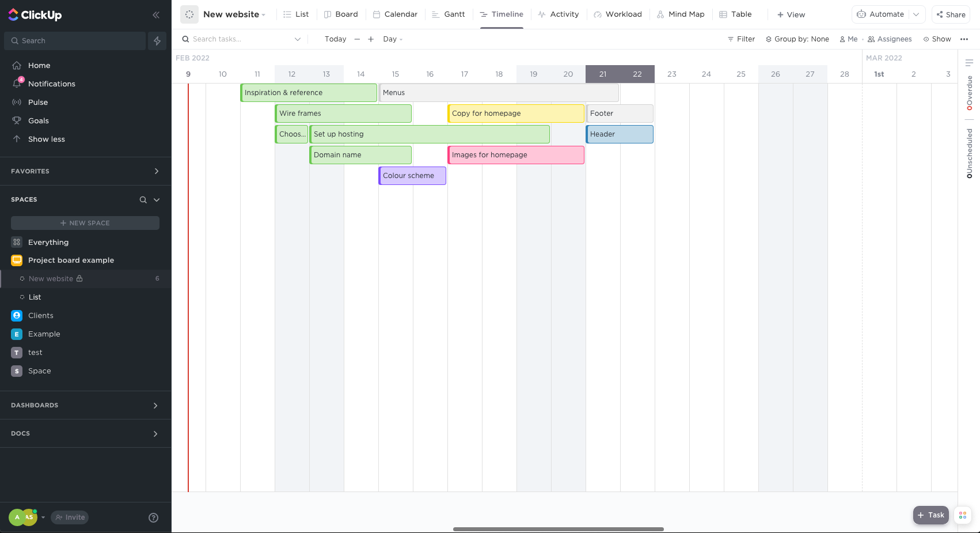Open the help question mark icon
The height and width of the screenshot is (533, 980).
point(153,517)
